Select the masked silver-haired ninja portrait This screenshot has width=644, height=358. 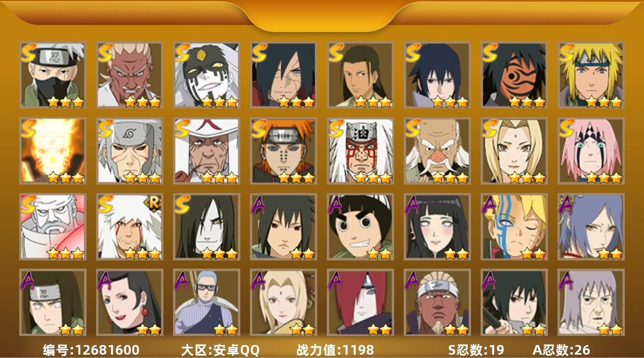coord(53,75)
